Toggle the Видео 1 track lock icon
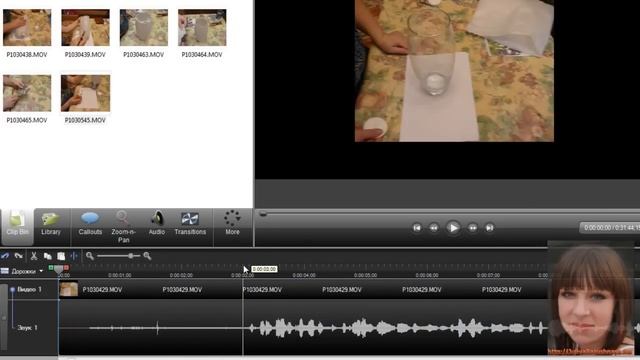The image size is (640, 360). 13,289
